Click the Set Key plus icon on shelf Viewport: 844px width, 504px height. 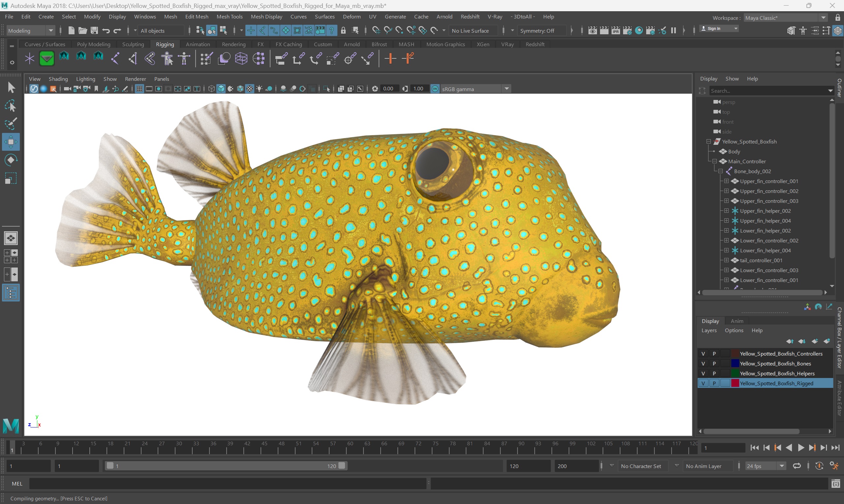[390, 58]
